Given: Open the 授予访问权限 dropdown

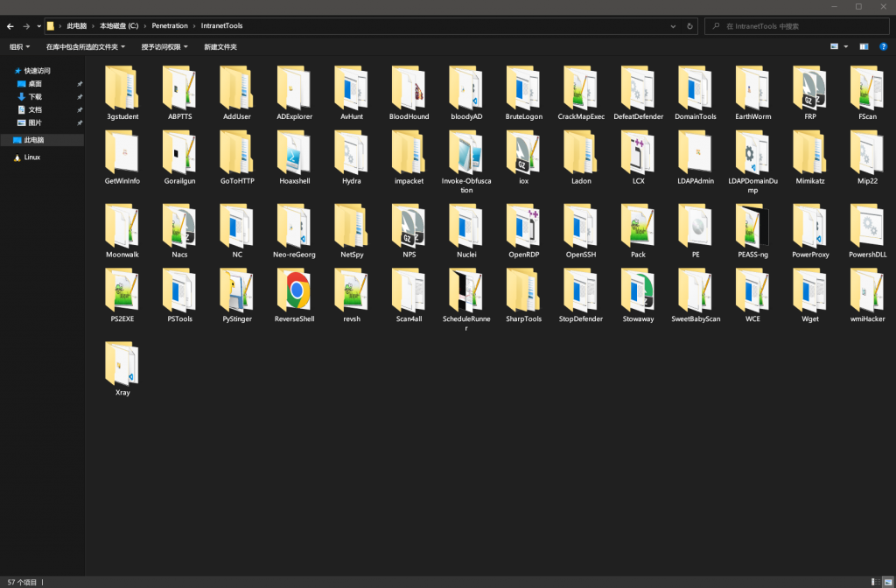Looking at the screenshot, I should [164, 47].
